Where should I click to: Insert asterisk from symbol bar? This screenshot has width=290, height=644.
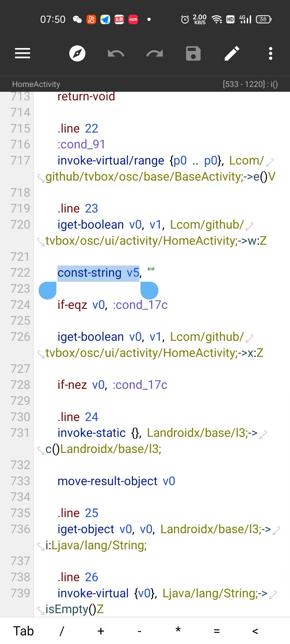178,630
